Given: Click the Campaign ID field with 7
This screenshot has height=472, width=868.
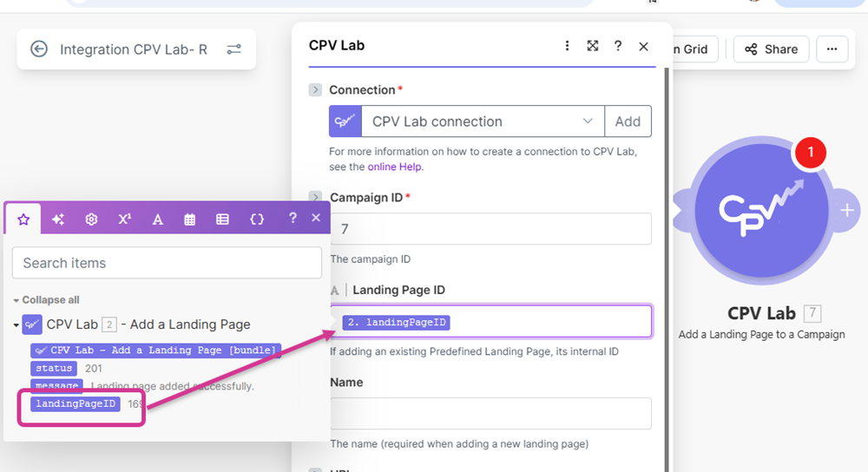Looking at the screenshot, I should tap(491, 228).
